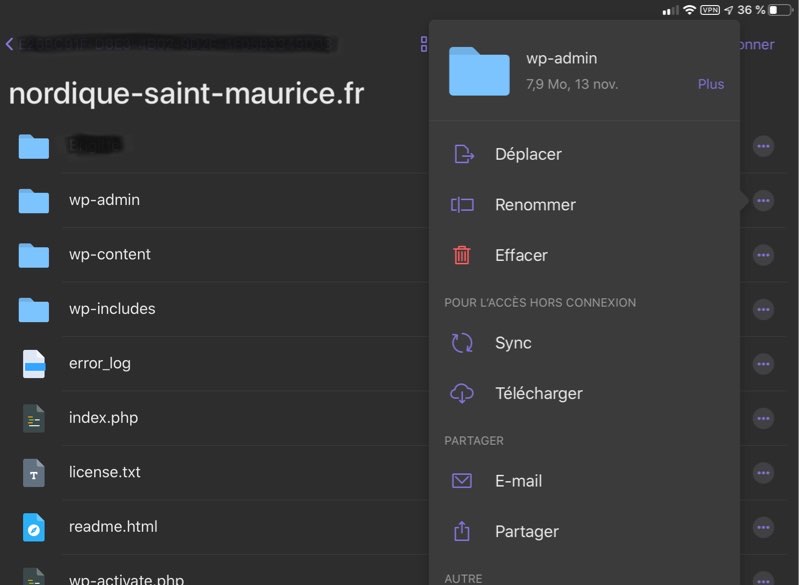
Task: Open the wp-admin folder icon in popup header
Action: [479, 70]
